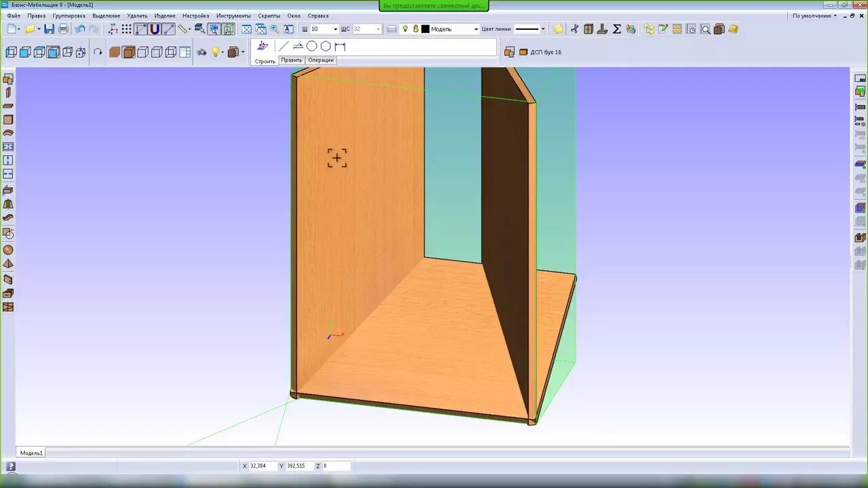Select the ruler measure tool
The height and width of the screenshot is (488, 868).
pyautogui.click(x=183, y=29)
